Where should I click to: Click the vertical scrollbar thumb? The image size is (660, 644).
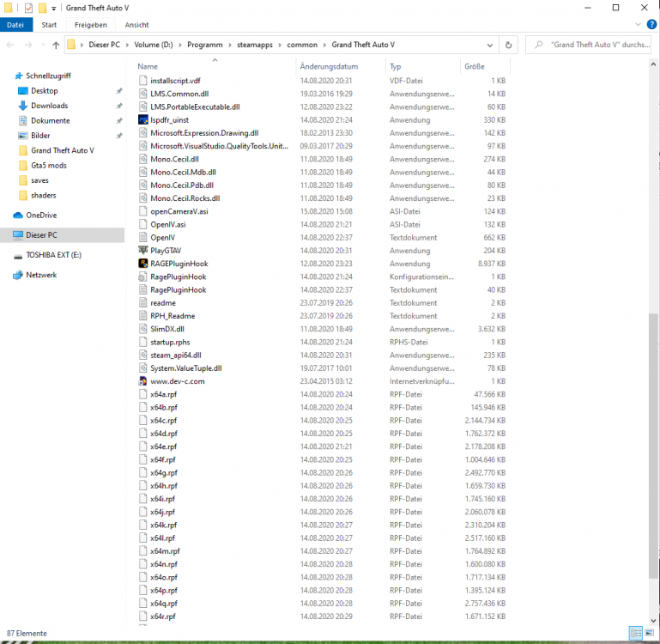pos(653,446)
